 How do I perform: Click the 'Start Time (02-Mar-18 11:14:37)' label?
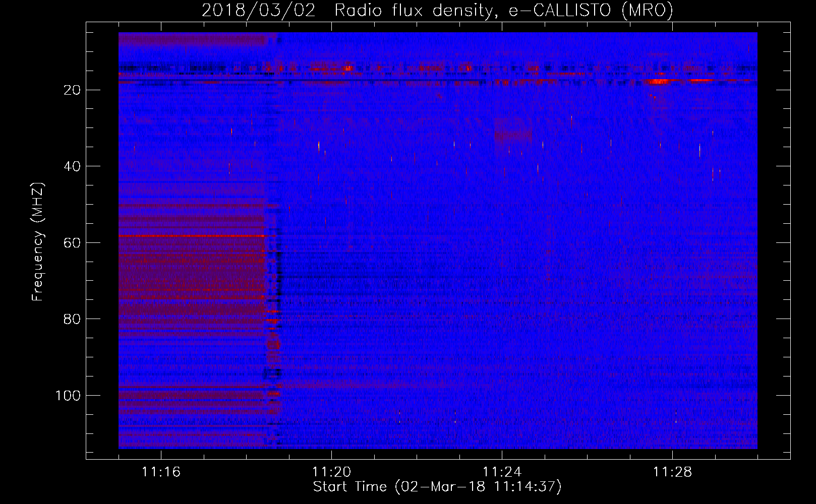pyautogui.click(x=437, y=487)
